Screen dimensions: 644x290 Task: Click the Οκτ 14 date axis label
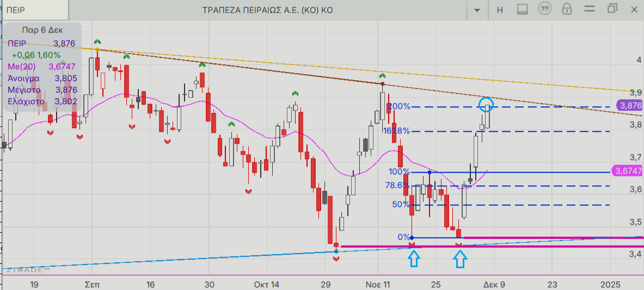click(x=267, y=284)
